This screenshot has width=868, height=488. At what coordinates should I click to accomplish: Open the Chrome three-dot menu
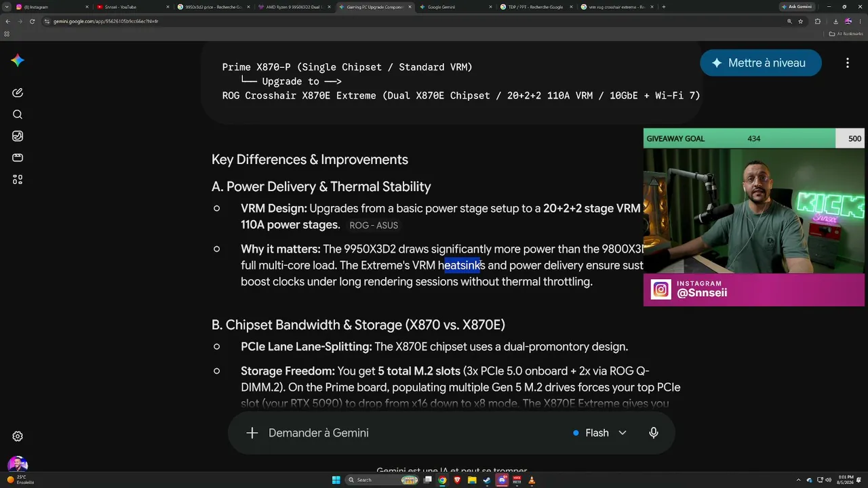860,21
